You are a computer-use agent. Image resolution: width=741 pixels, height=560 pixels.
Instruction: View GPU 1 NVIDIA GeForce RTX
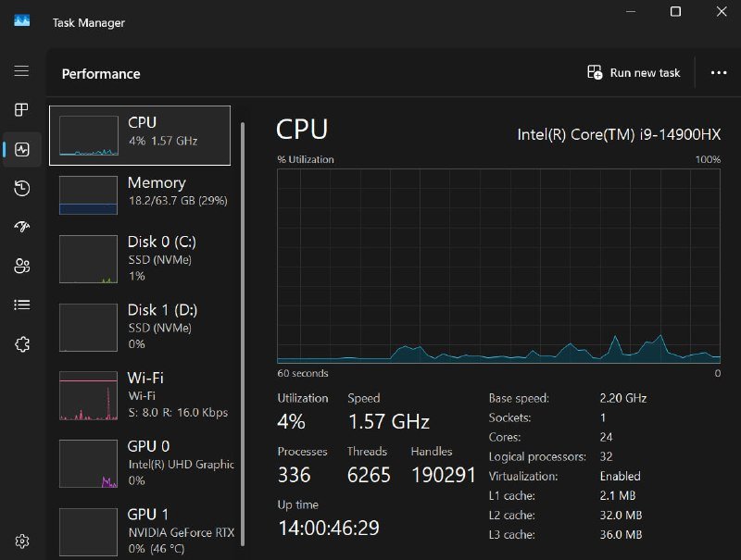coord(139,529)
